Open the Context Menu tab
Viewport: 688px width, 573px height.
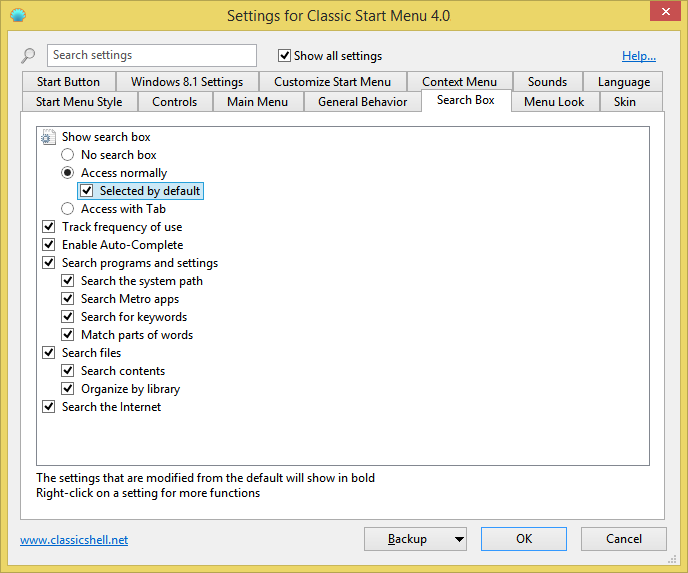click(x=459, y=82)
